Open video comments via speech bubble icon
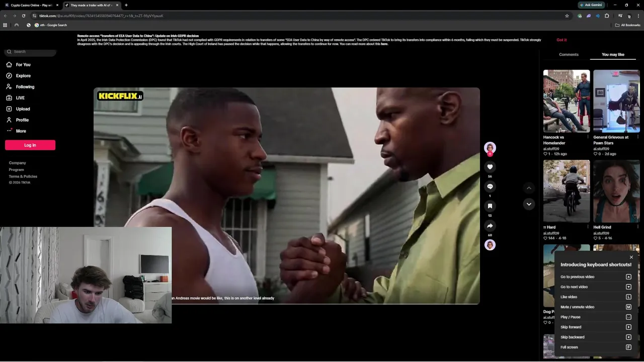The image size is (644, 362). [x=490, y=187]
